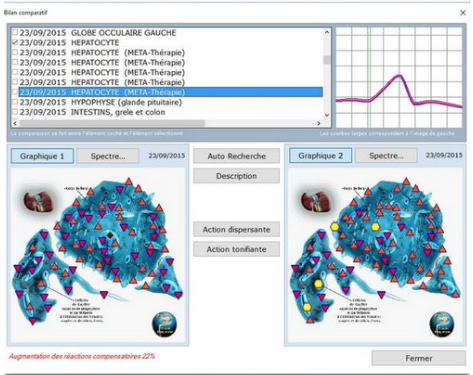Tick the HYPOPHYSE (glande pituitaire) checkbox
473x375 pixels.
[15, 102]
